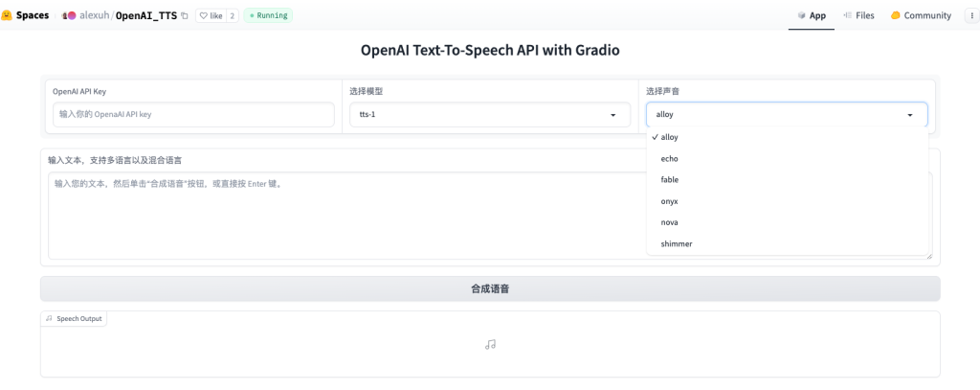Image resolution: width=980 pixels, height=390 pixels.
Task: Click the like count 2
Action: (x=232, y=15)
